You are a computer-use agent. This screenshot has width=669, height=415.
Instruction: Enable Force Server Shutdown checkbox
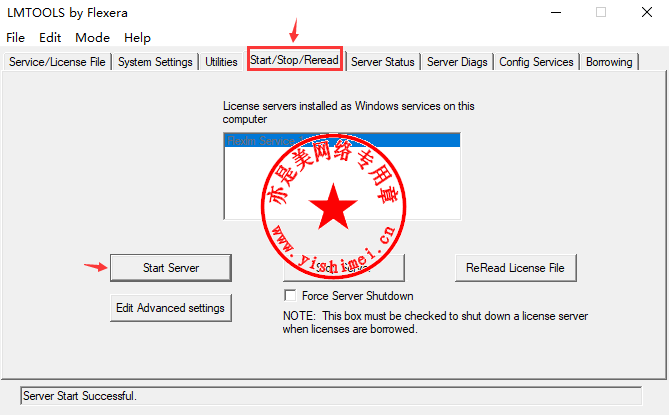tap(290, 295)
